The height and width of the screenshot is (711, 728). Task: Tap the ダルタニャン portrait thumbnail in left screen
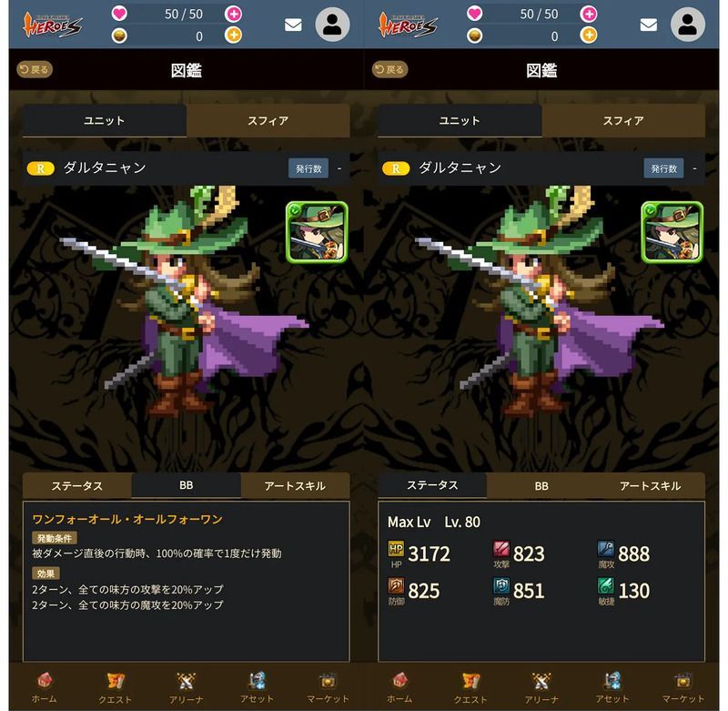click(317, 232)
